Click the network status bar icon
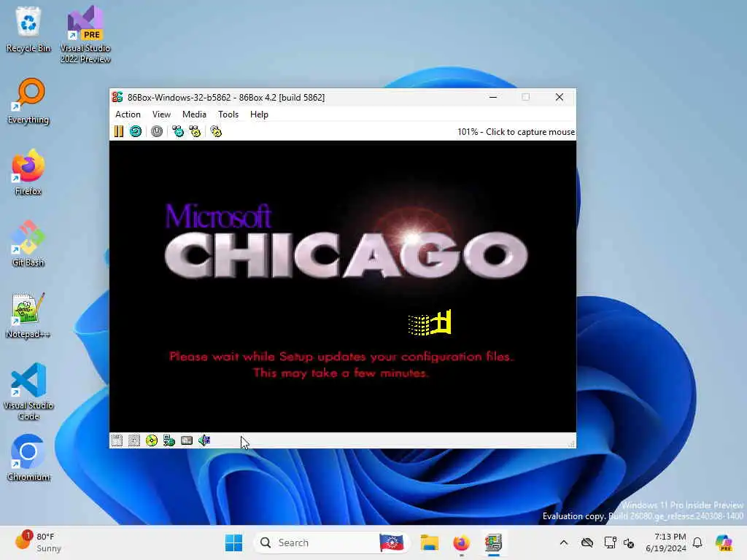Screen dimensions: 747x560 (x=169, y=440)
